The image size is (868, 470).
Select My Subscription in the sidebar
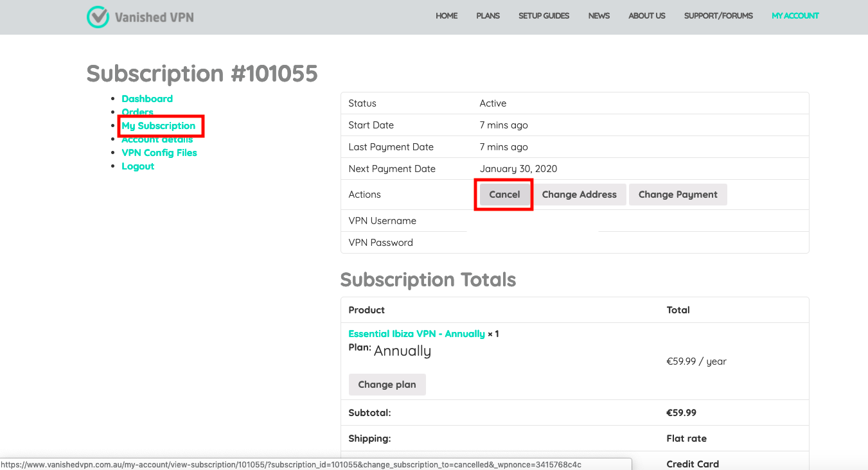[x=159, y=126]
